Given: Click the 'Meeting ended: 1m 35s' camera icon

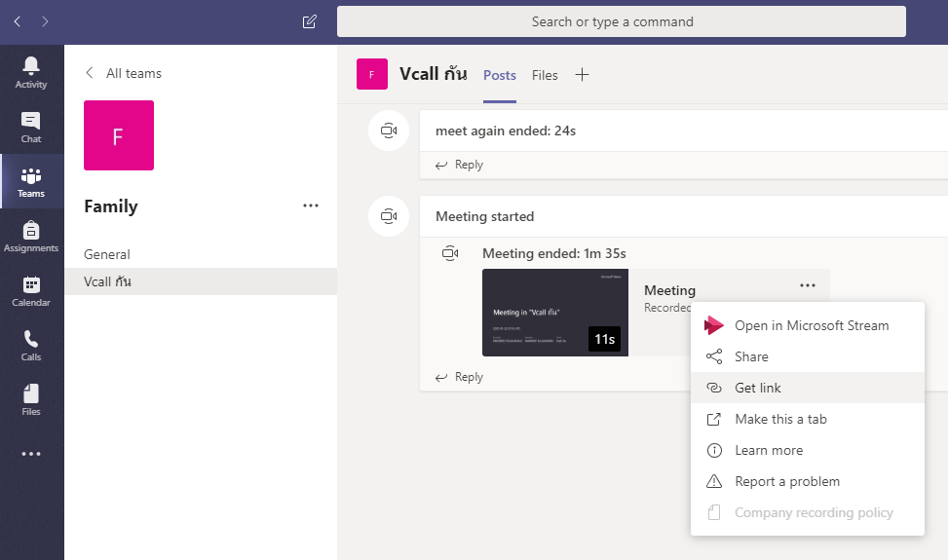Looking at the screenshot, I should point(450,253).
